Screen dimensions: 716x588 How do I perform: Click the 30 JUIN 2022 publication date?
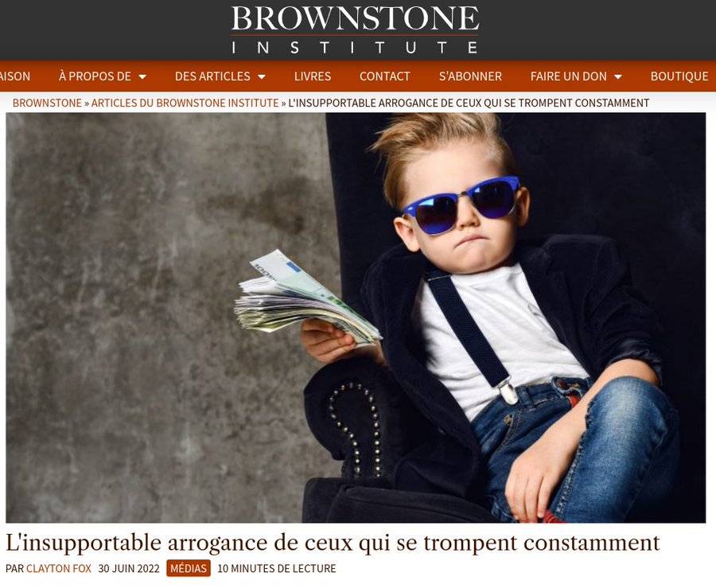pyautogui.click(x=129, y=568)
